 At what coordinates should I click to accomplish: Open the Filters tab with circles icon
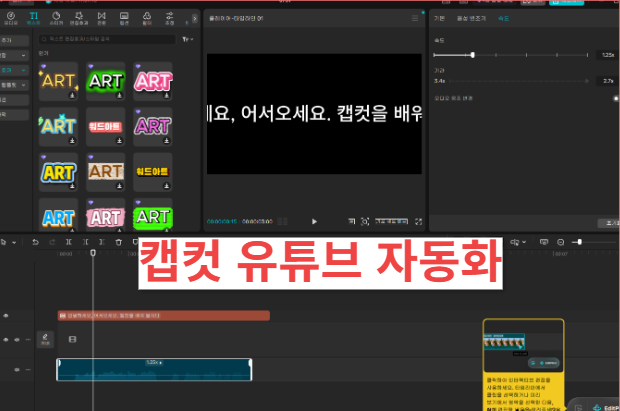tap(147, 18)
